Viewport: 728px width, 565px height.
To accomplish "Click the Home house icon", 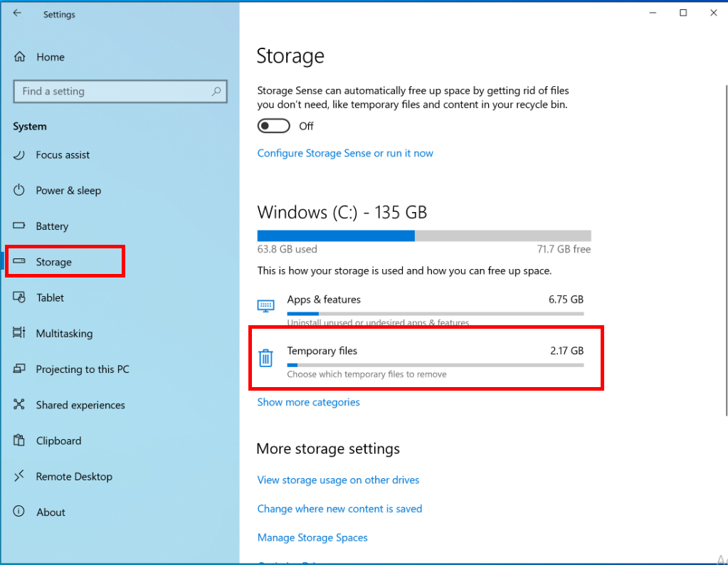I will coord(20,57).
